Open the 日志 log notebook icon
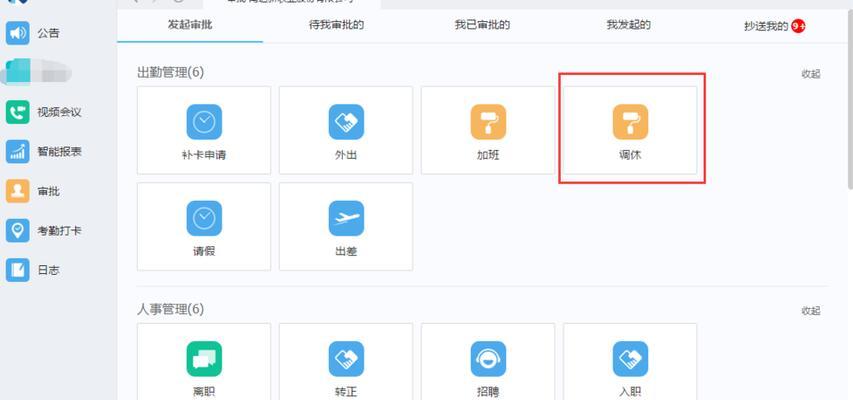 coord(17,270)
